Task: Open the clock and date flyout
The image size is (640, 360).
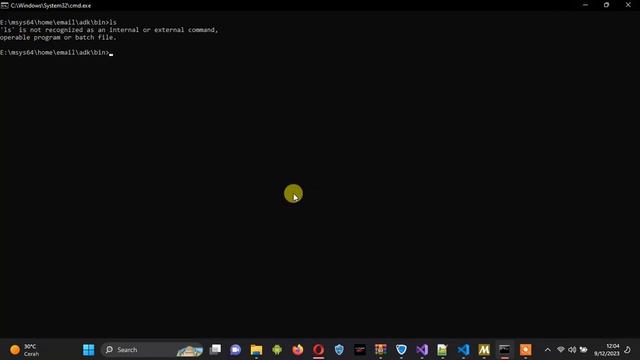Action: tap(607, 350)
